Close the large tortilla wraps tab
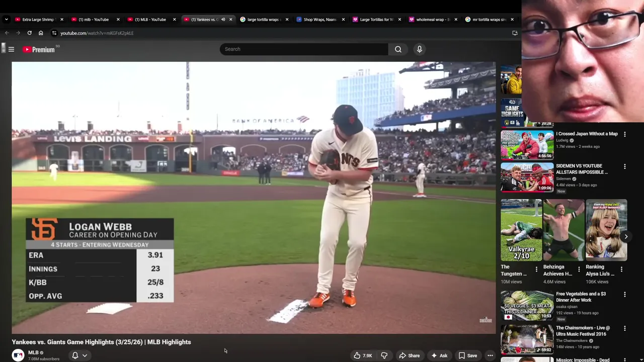644x362 pixels. [287, 20]
